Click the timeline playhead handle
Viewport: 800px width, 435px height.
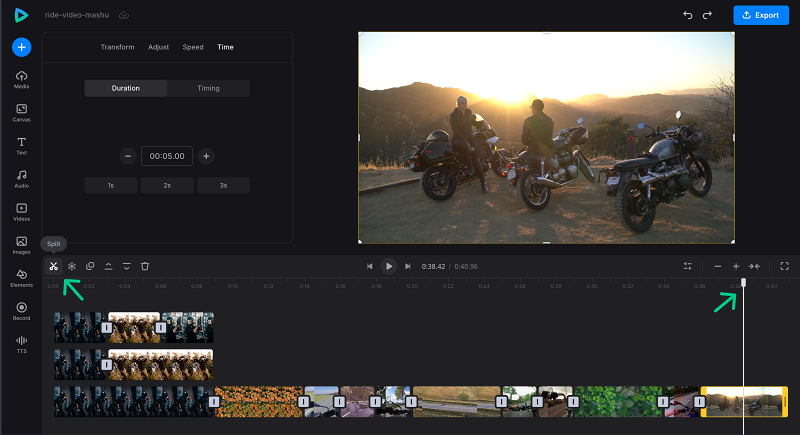(743, 283)
